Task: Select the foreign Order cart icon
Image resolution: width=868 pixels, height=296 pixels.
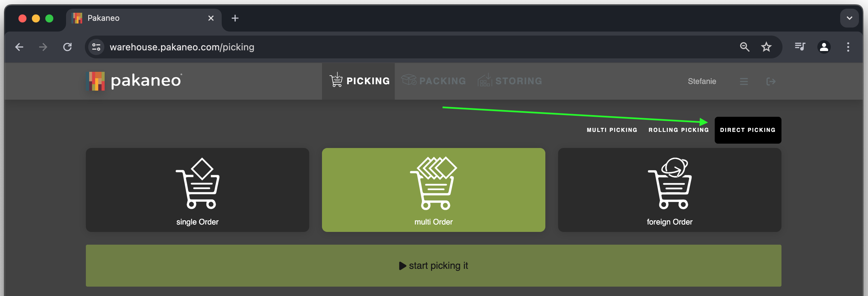Action: click(x=669, y=183)
